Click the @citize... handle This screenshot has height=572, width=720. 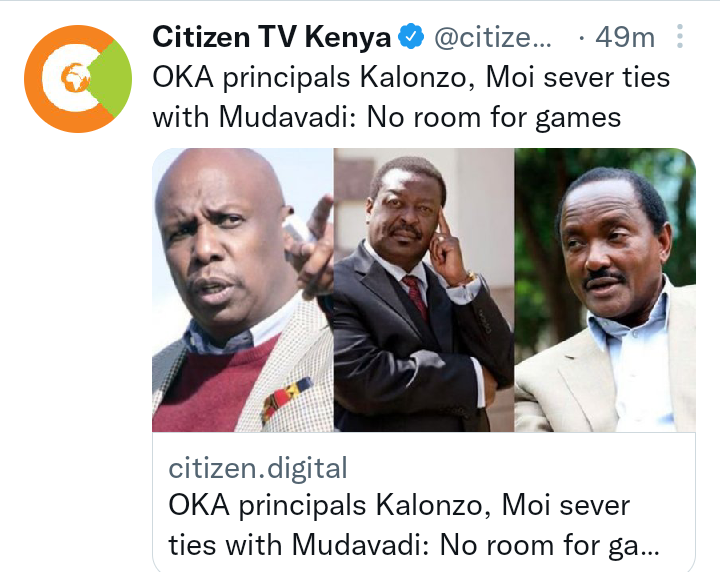pyautogui.click(x=493, y=37)
